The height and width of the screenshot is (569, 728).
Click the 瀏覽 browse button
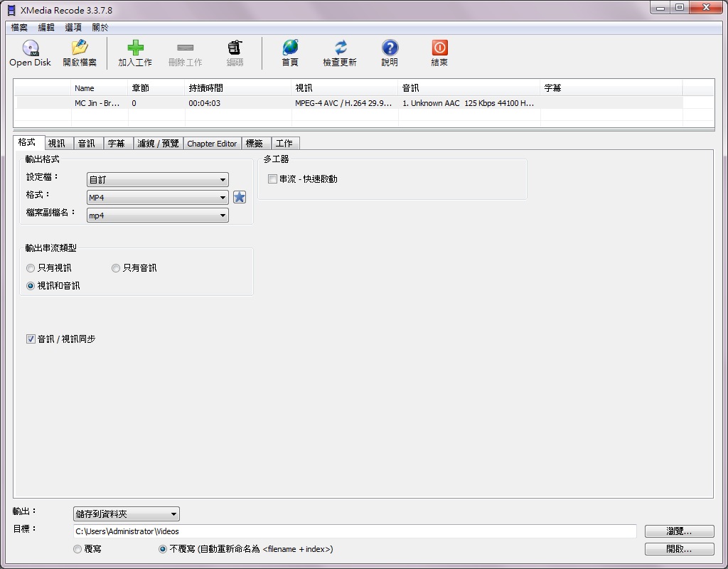(x=678, y=531)
